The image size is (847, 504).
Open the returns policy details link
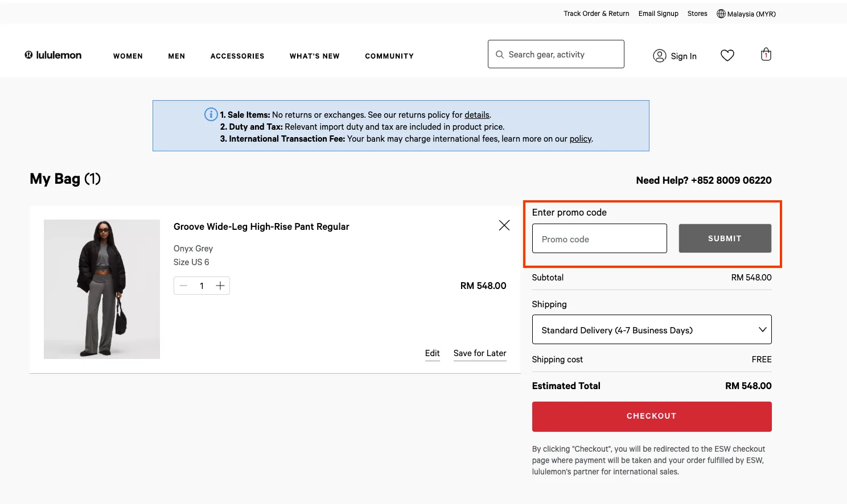[477, 115]
